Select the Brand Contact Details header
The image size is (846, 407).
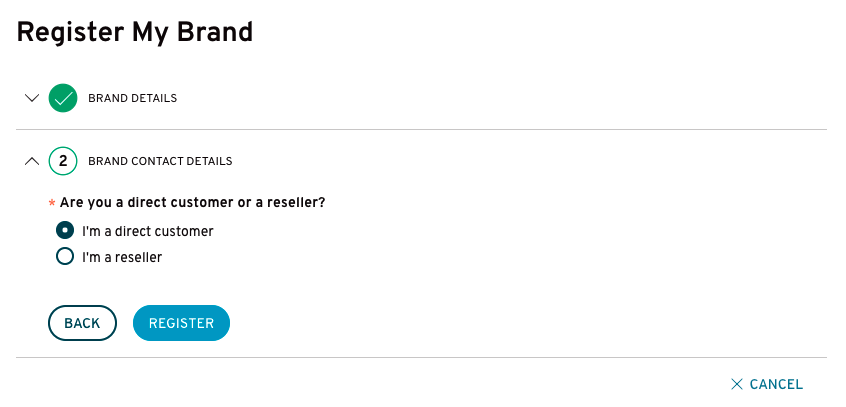(x=160, y=161)
